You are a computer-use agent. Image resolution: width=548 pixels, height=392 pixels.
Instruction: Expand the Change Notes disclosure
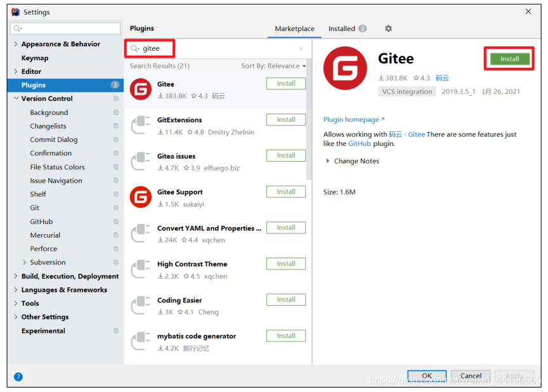pyautogui.click(x=327, y=160)
